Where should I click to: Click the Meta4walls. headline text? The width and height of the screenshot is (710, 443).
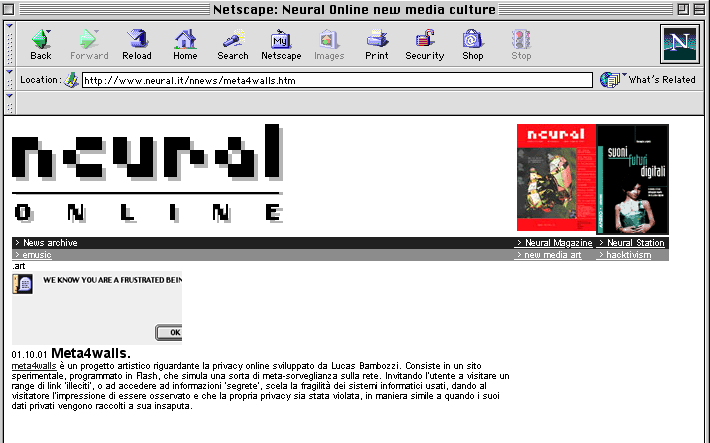[91, 353]
